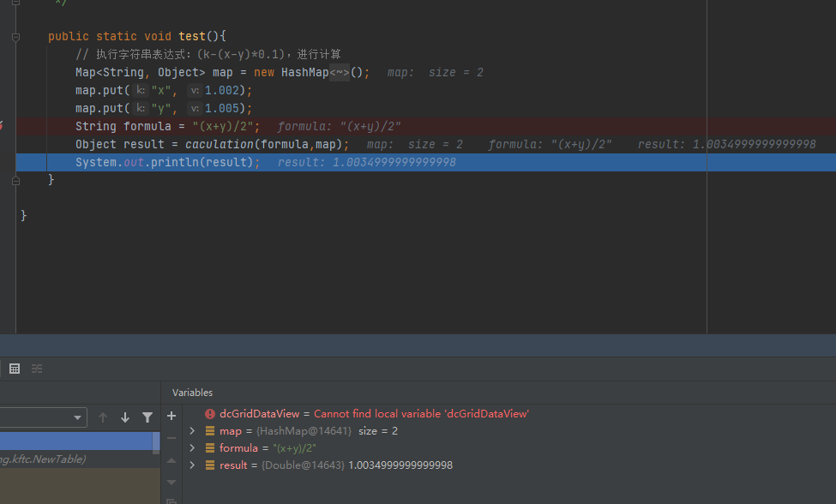Move watch down in Variables side toolbar

pyautogui.click(x=171, y=483)
